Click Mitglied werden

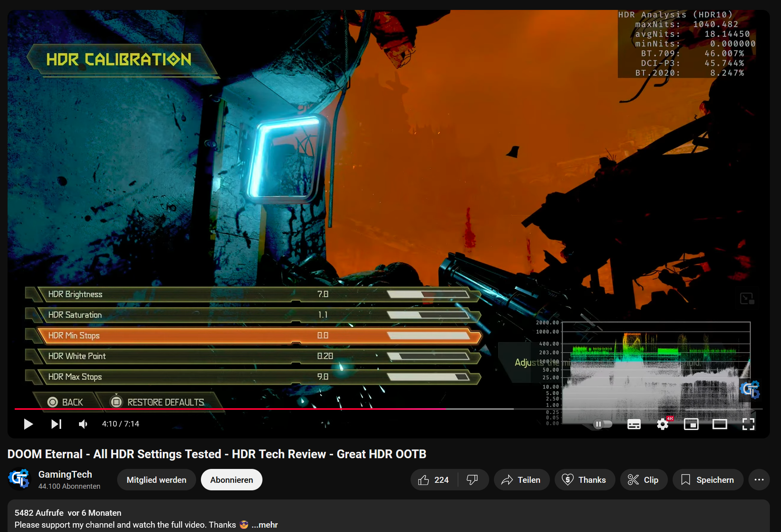click(156, 479)
